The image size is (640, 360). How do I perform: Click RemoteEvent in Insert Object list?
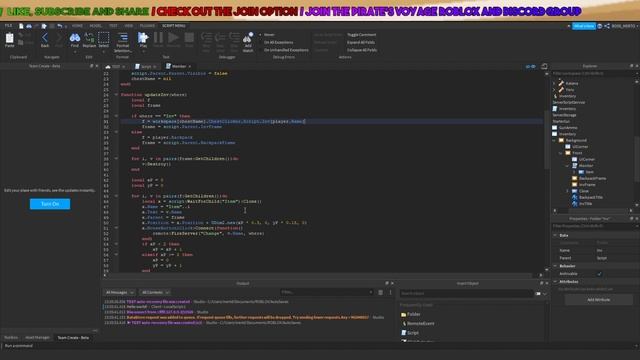point(418,324)
